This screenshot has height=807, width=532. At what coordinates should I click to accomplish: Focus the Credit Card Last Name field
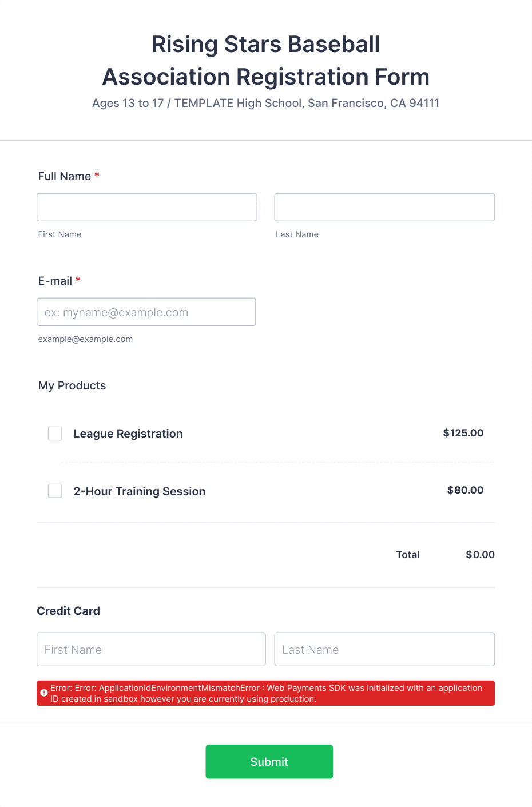[384, 649]
